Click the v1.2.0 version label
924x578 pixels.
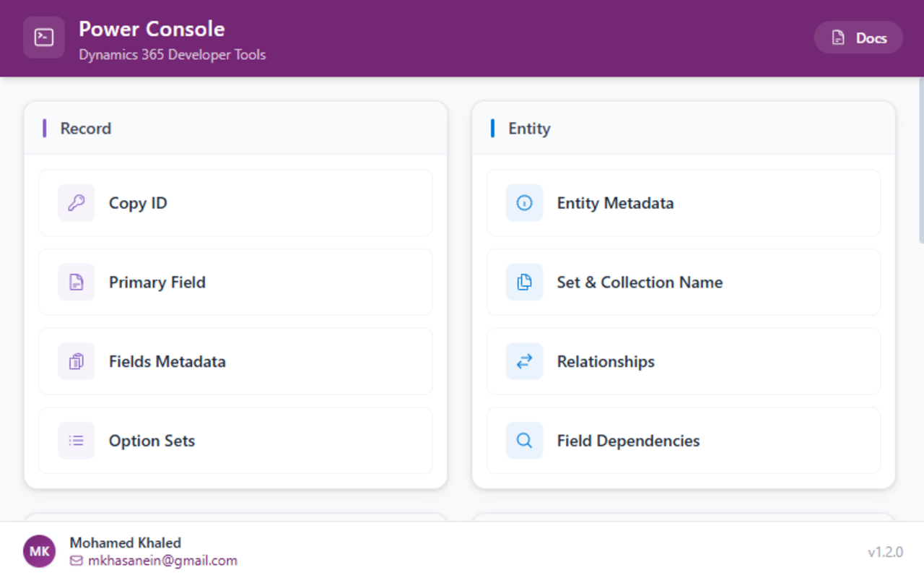885,552
